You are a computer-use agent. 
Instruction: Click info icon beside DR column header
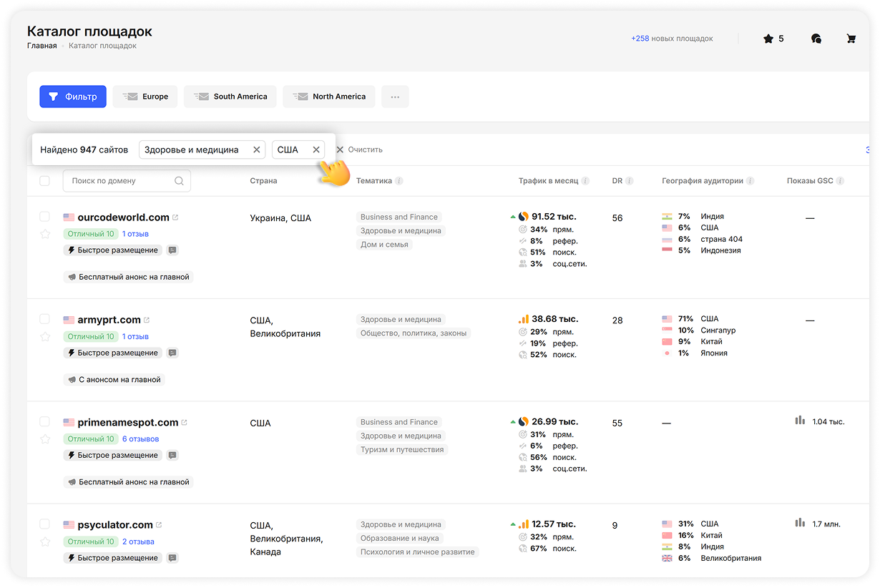coord(630,181)
